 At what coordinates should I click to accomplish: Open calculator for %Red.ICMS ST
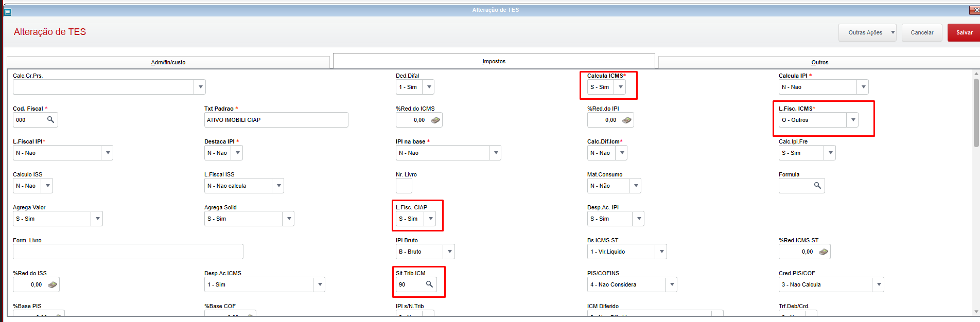tap(824, 252)
